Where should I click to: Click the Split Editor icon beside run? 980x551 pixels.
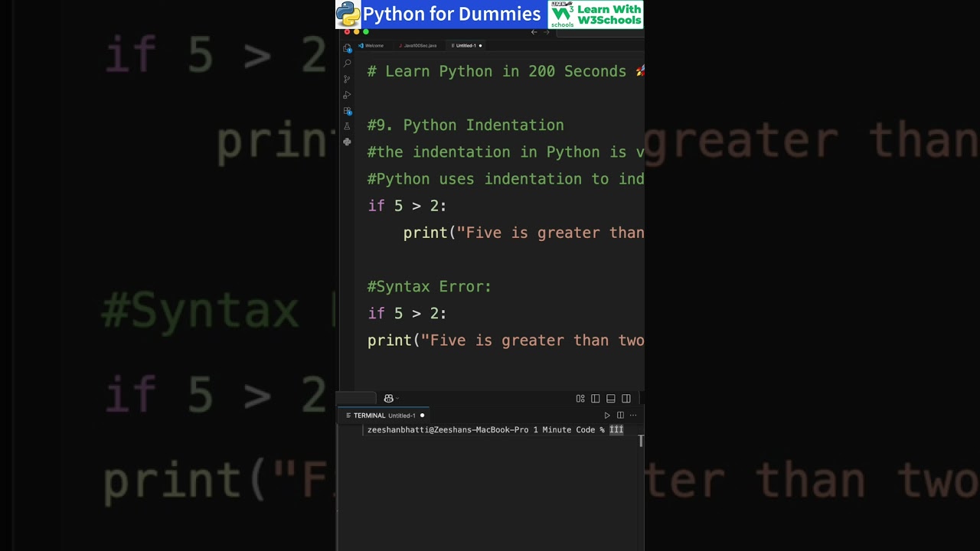(620, 416)
